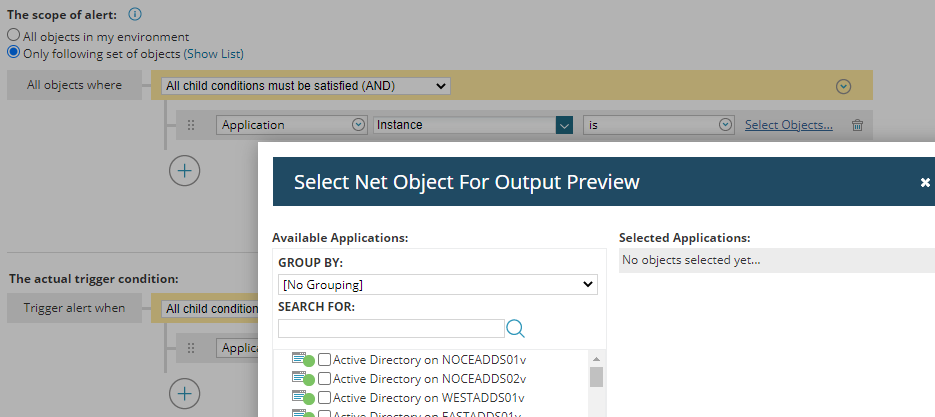Open the scope AND child conditions dropdown
Viewport: 935px width, 417px height.
pyautogui.click(x=306, y=86)
